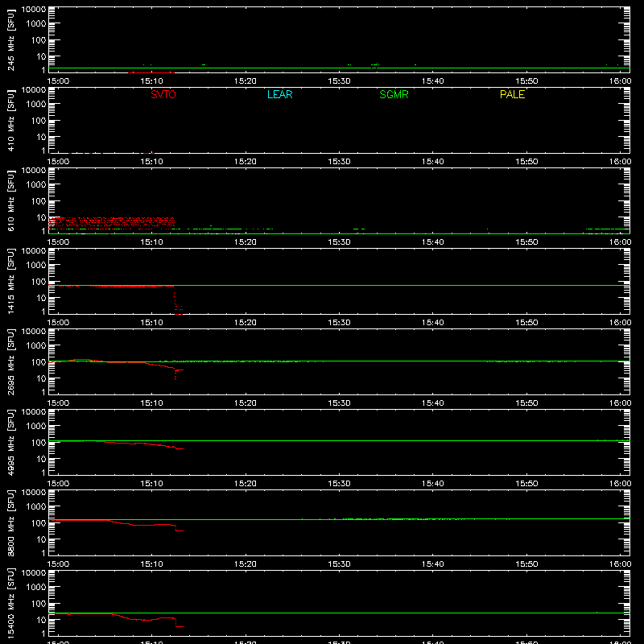644x644 pixels.
Task: Select the 610 MHz [SFU] axis title
Action: [x=10, y=200]
